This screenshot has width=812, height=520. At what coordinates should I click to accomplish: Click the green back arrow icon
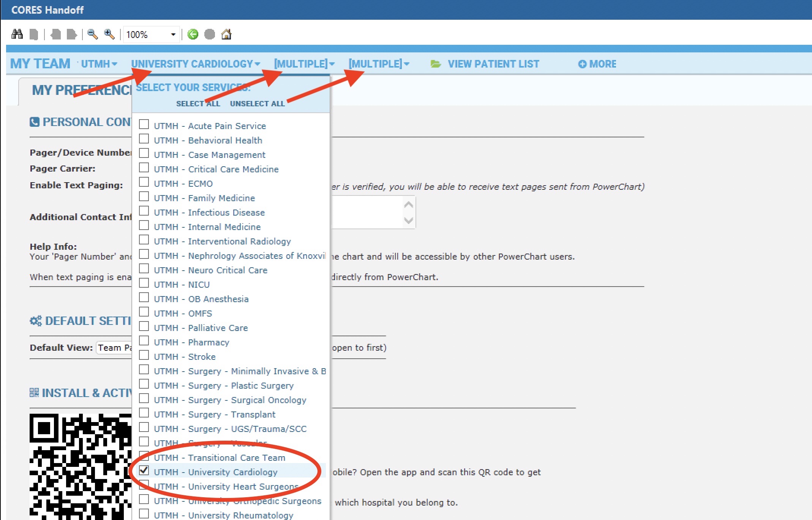click(x=193, y=34)
